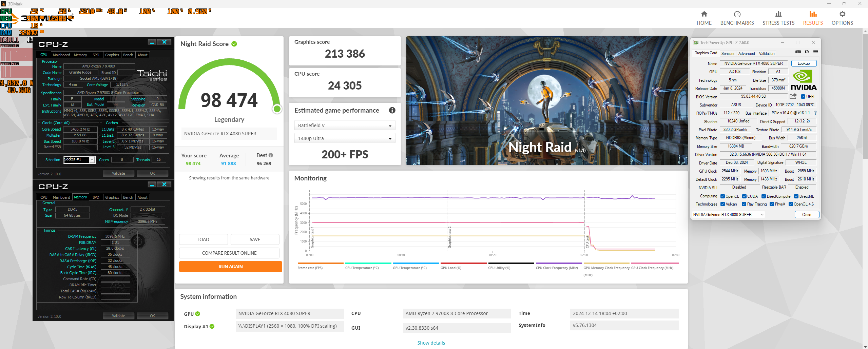Screen dimensions: 868x349
Task: Open the 1440p Ultra preset dropdown
Action: coord(345,138)
